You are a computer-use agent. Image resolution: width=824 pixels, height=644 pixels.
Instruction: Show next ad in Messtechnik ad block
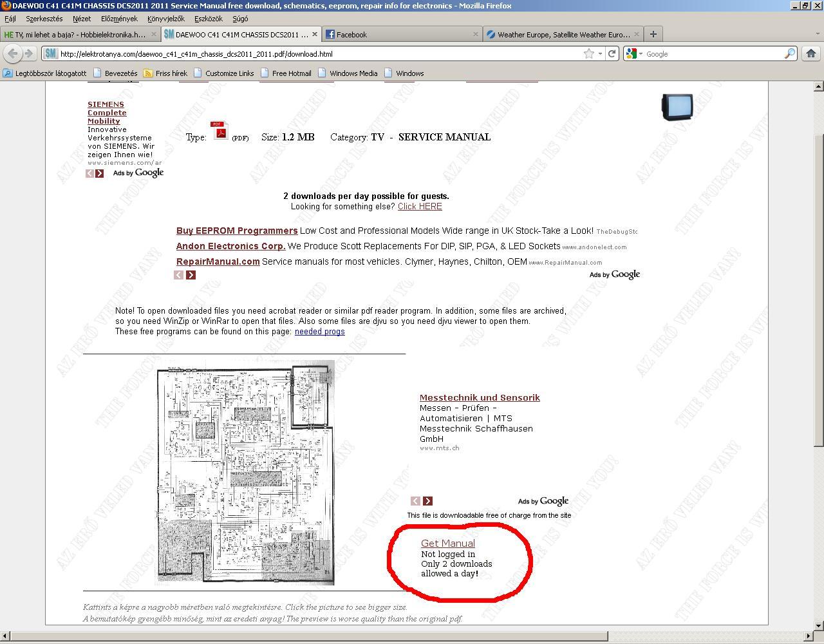427,501
